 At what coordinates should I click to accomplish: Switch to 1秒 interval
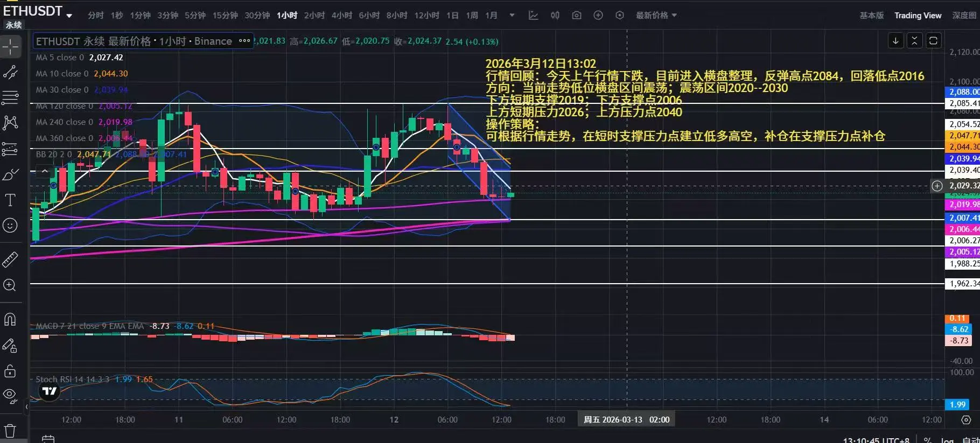click(x=117, y=16)
